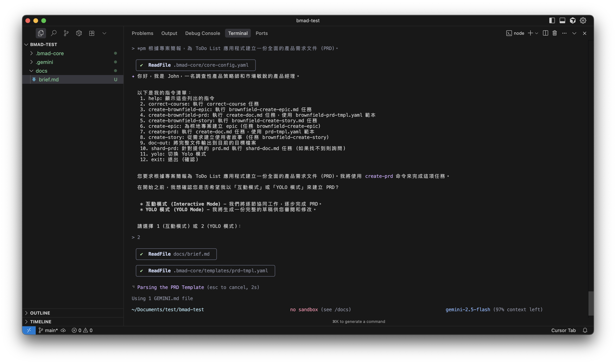Click list item '11. yolo' line
This screenshot has width=616, height=364.
pos(173,154)
